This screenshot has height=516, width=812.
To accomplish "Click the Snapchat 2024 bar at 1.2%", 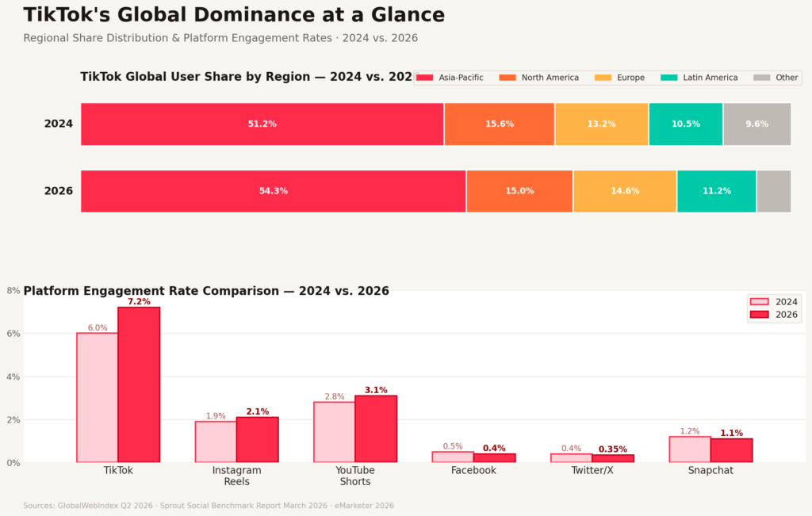I will (690, 449).
